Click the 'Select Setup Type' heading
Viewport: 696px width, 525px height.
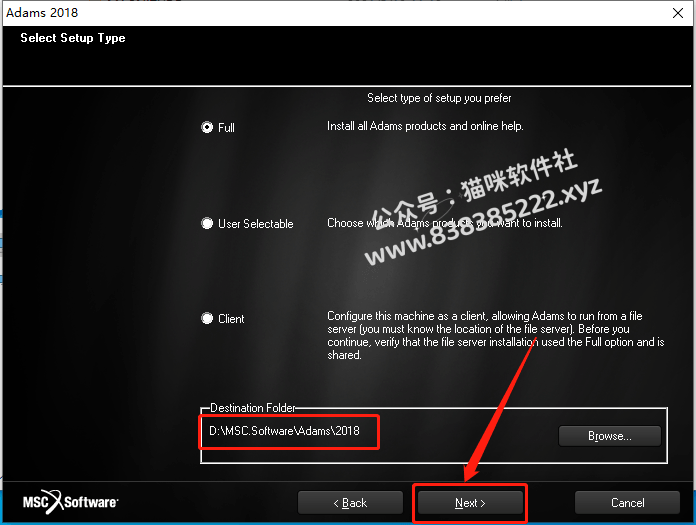73,38
